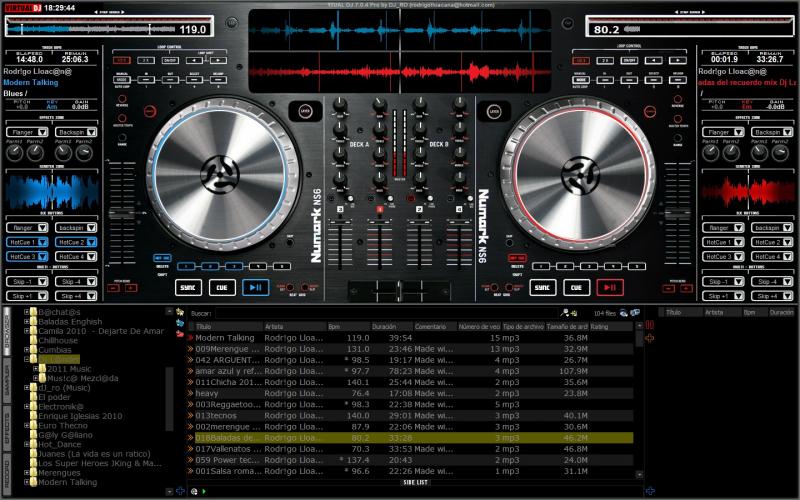Viewport: 800px width, 500px height.
Task: Click the left deck SYNC button
Action: (x=187, y=288)
